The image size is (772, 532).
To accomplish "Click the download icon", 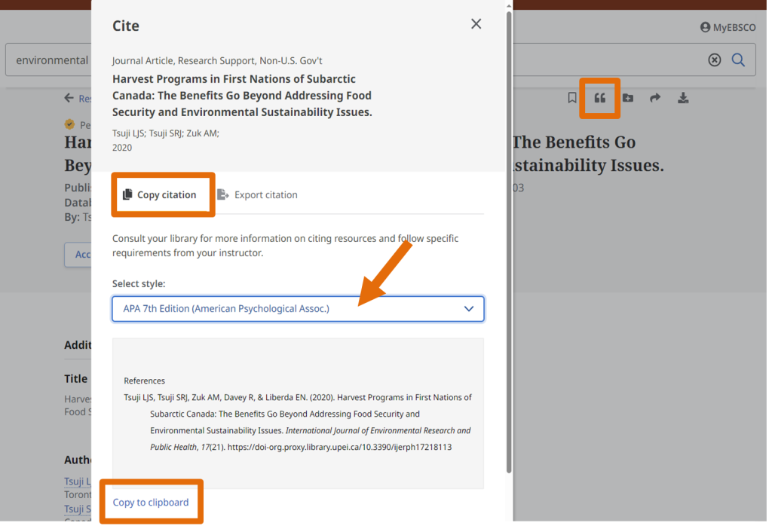I will click(683, 98).
